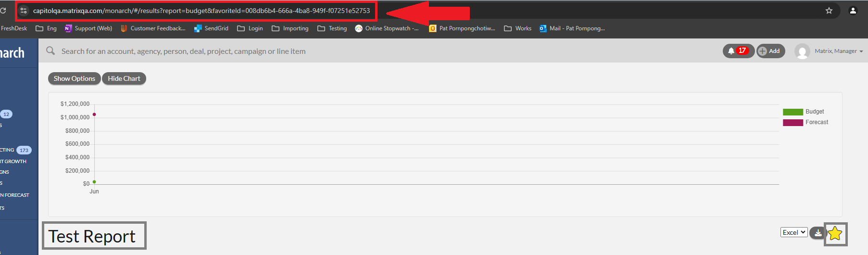Open the Mail - Pat Pompong Outlook bookmark

pyautogui.click(x=572, y=28)
